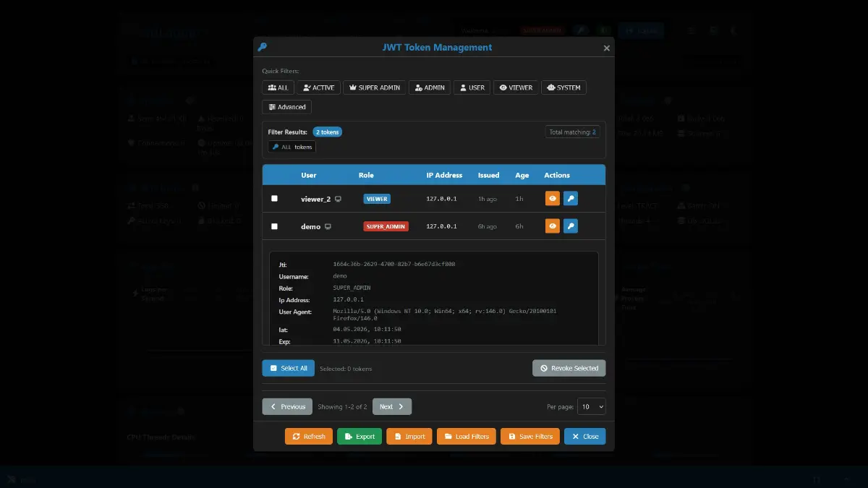Screen dimensions: 868x488
Task: Apply the VIEWER quick filter button
Action: tap(516, 87)
